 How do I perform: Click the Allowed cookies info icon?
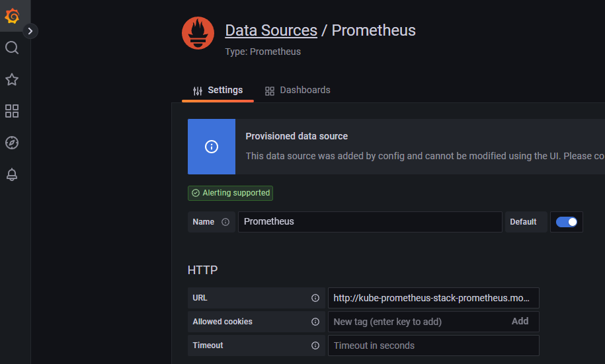[315, 322]
